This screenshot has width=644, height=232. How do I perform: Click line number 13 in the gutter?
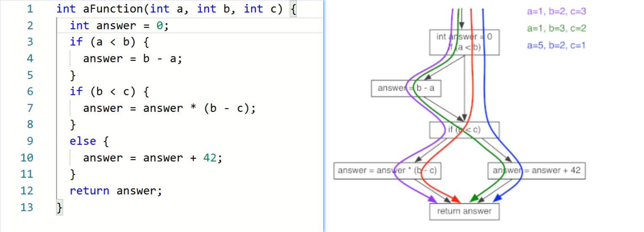click(27, 208)
